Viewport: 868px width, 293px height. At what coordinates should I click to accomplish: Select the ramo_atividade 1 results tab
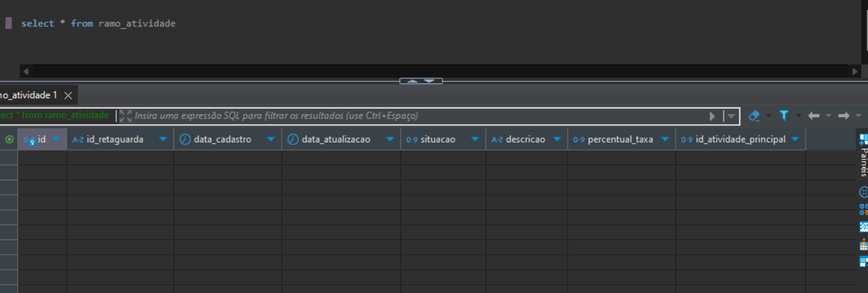click(28, 96)
